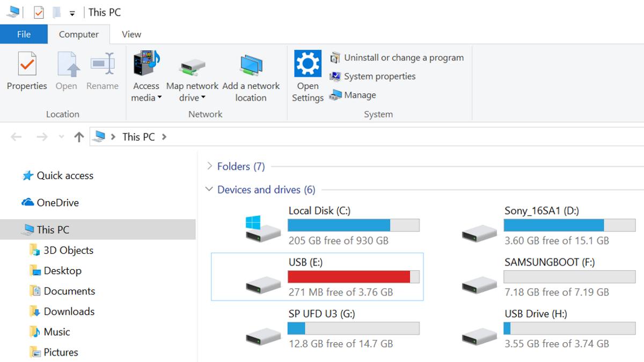
Task: Click the red capacity bar of USB (E:)
Action: pos(349,277)
